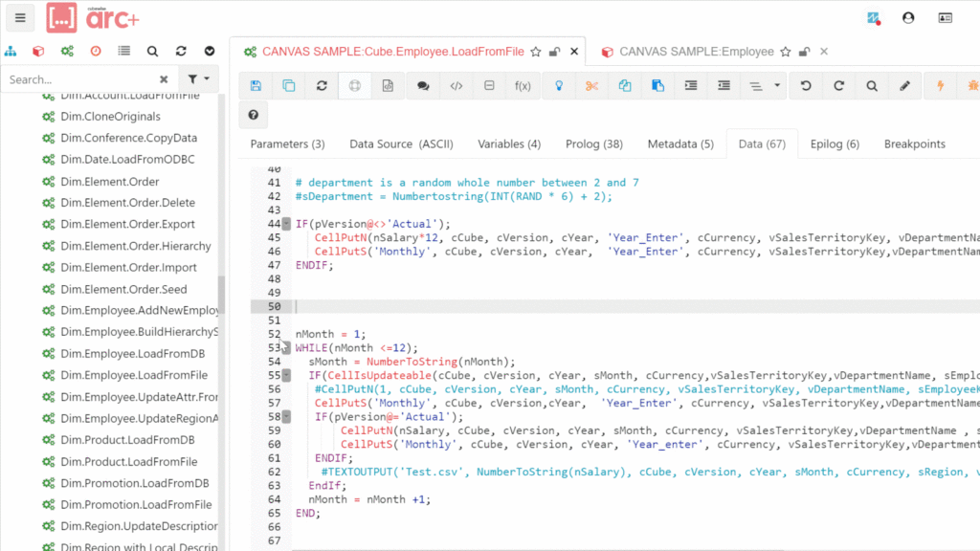Viewport: 980px width, 551px height.
Task: Click the f(x) functions button
Action: click(523, 86)
